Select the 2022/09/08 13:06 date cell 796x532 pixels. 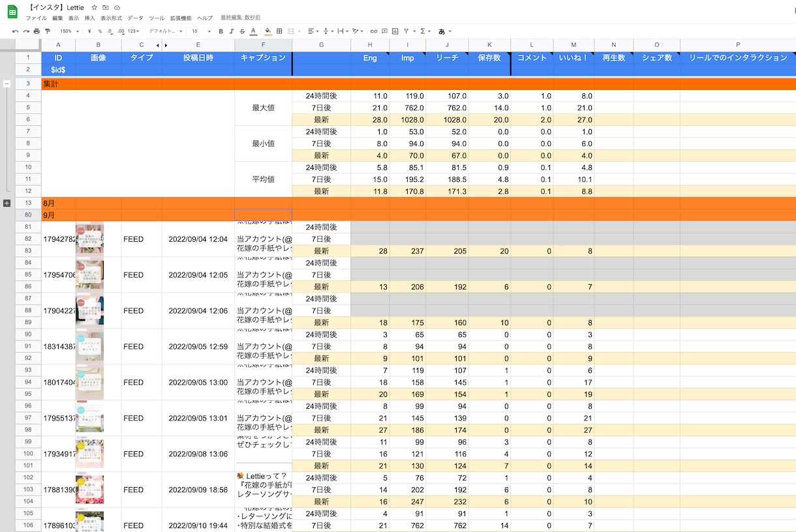[x=198, y=454]
